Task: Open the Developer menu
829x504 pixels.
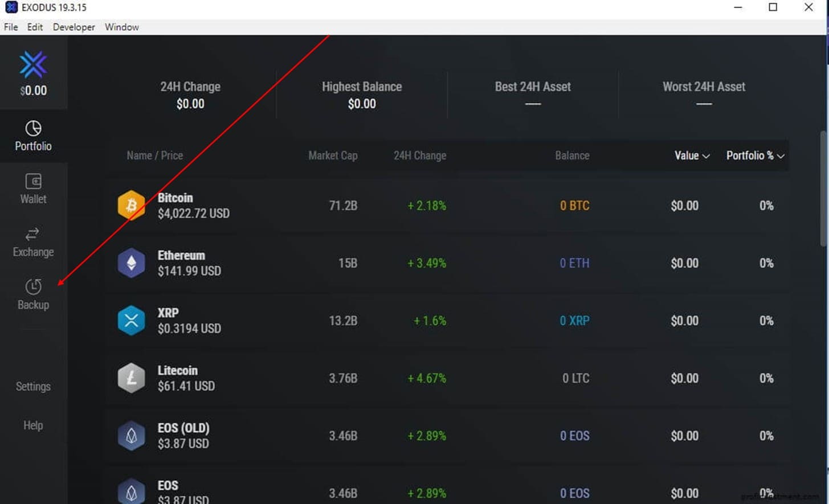Action: pos(74,27)
